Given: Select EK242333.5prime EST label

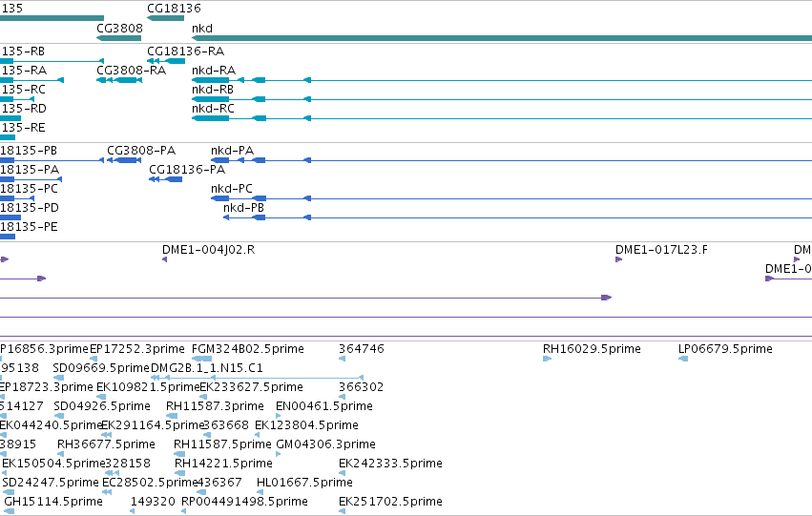Looking at the screenshot, I should click(x=390, y=464).
